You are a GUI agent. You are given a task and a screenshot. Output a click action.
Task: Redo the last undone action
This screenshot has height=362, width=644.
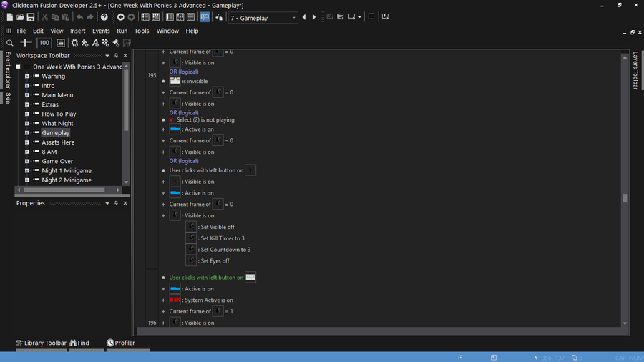point(90,17)
